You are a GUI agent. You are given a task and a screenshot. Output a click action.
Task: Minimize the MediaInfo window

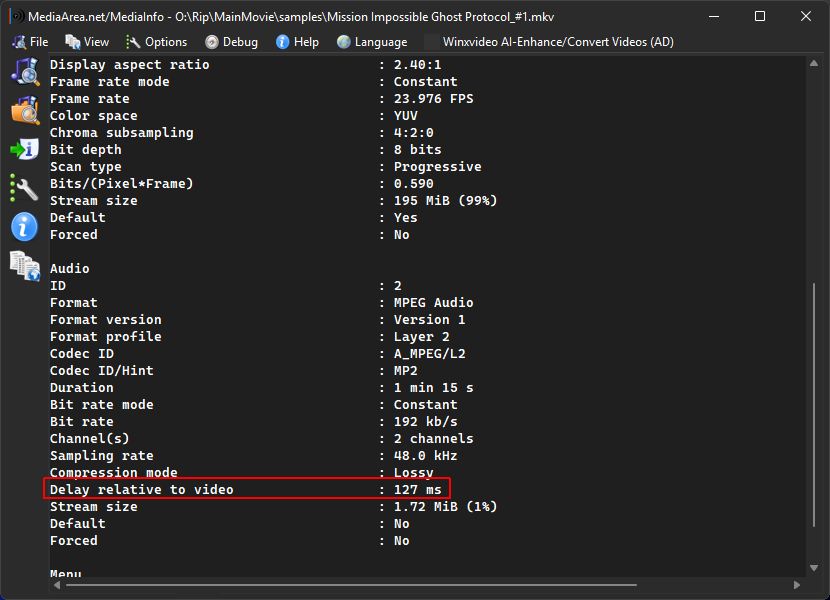point(714,16)
